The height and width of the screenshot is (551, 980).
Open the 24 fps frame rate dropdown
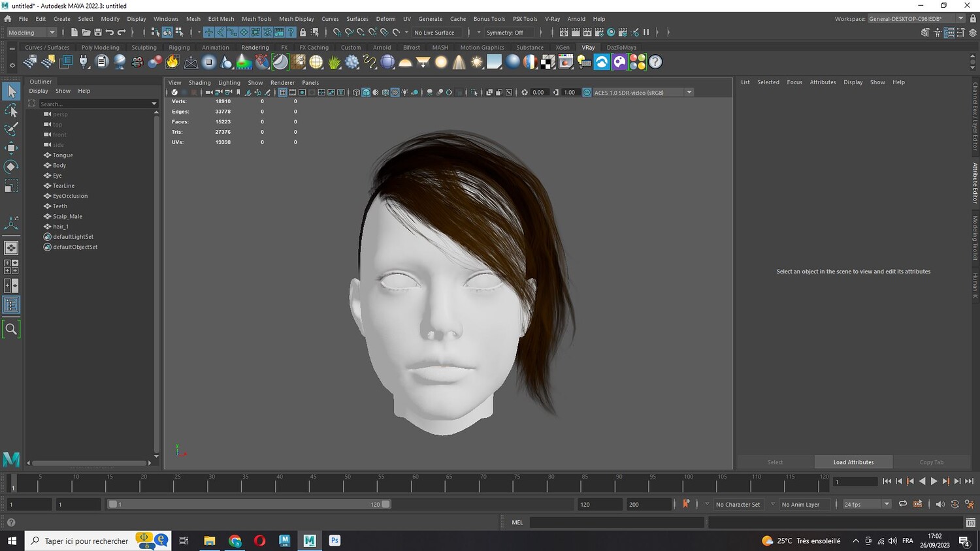[887, 504]
